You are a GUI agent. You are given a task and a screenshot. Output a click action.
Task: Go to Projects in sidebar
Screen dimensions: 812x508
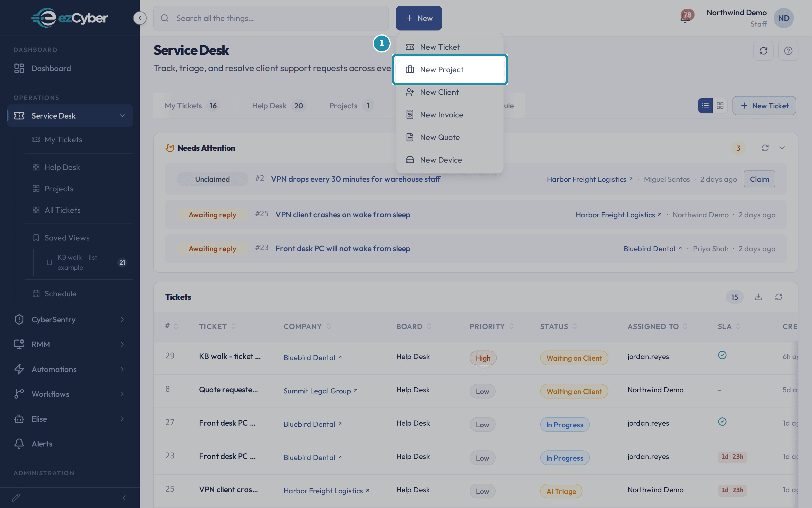point(79,189)
